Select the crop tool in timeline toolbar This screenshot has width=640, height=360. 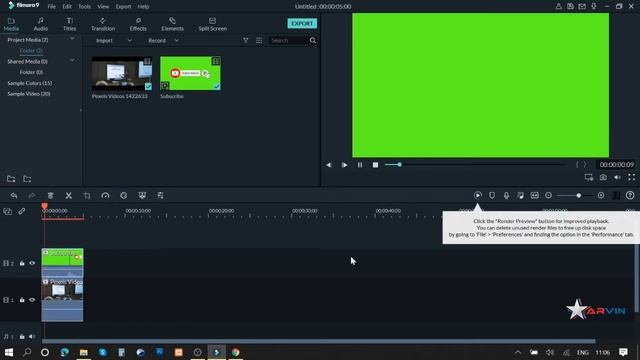87,196
